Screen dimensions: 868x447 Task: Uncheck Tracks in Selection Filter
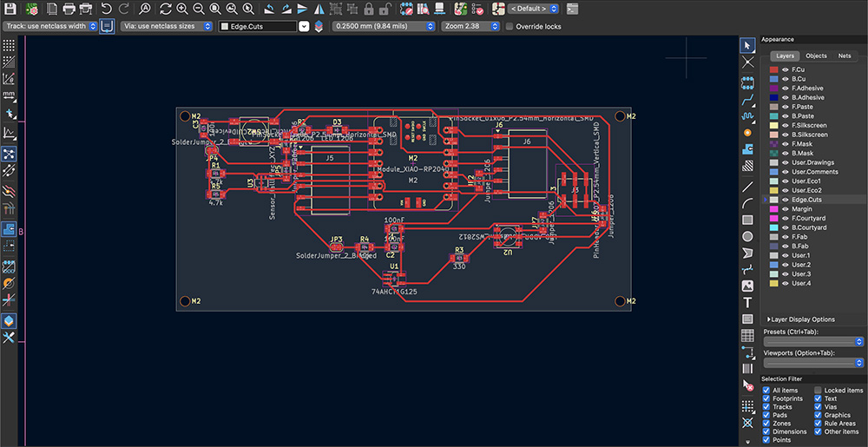[x=766, y=407]
